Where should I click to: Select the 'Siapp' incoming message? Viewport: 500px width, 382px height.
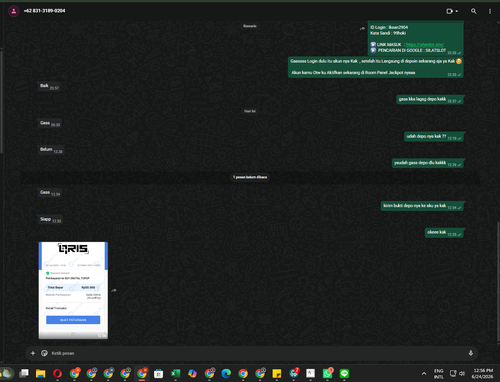[50, 220]
